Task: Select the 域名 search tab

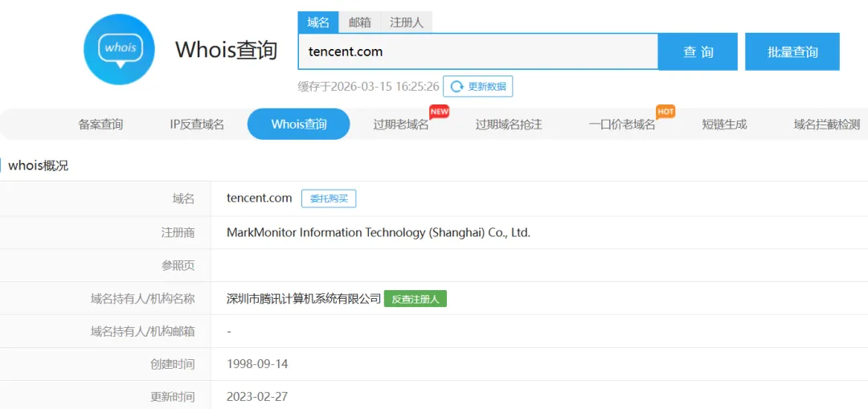Action: click(x=318, y=22)
